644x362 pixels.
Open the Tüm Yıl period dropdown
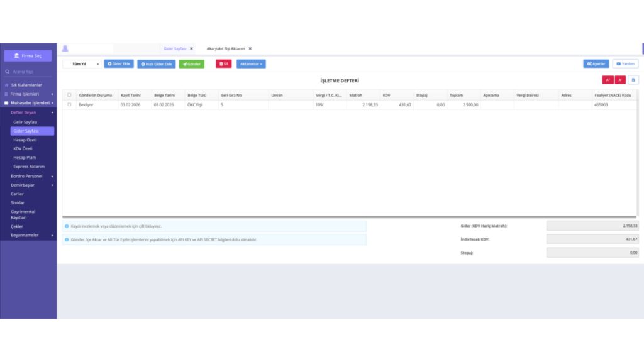point(82,64)
